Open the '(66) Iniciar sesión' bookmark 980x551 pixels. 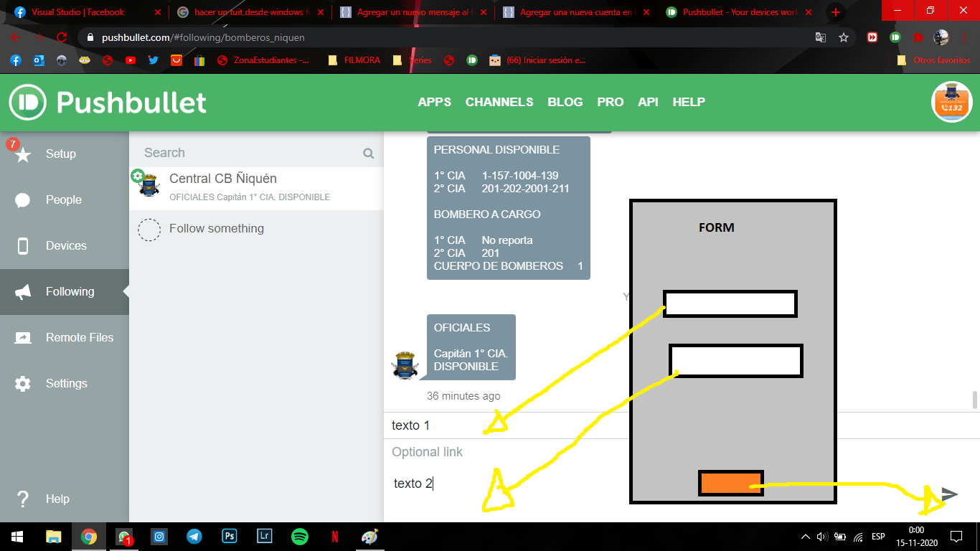537,60
